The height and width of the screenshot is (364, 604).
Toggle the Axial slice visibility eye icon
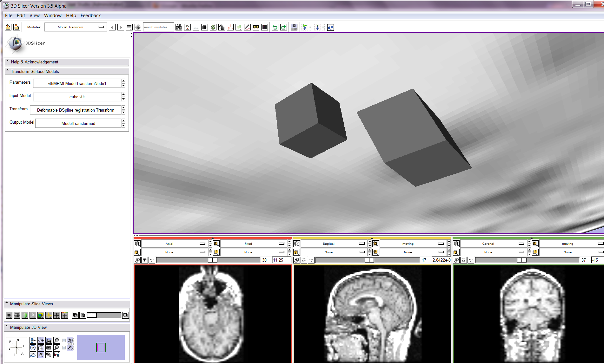145,260
